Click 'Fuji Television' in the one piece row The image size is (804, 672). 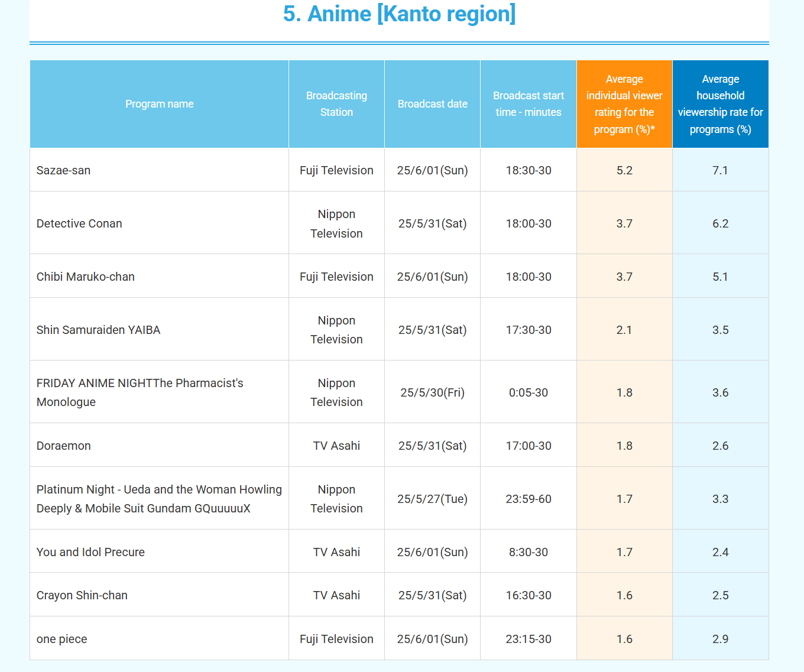[x=336, y=639]
